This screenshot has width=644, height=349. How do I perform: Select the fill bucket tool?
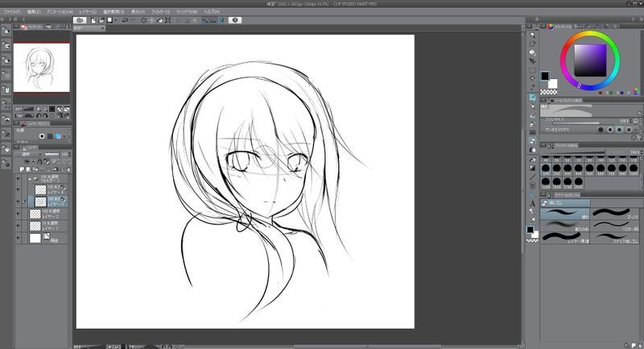point(533,160)
